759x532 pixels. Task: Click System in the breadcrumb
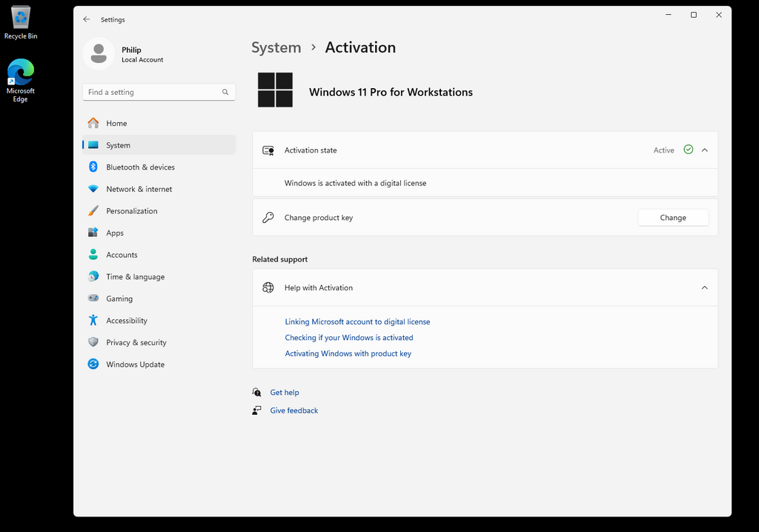(x=276, y=47)
